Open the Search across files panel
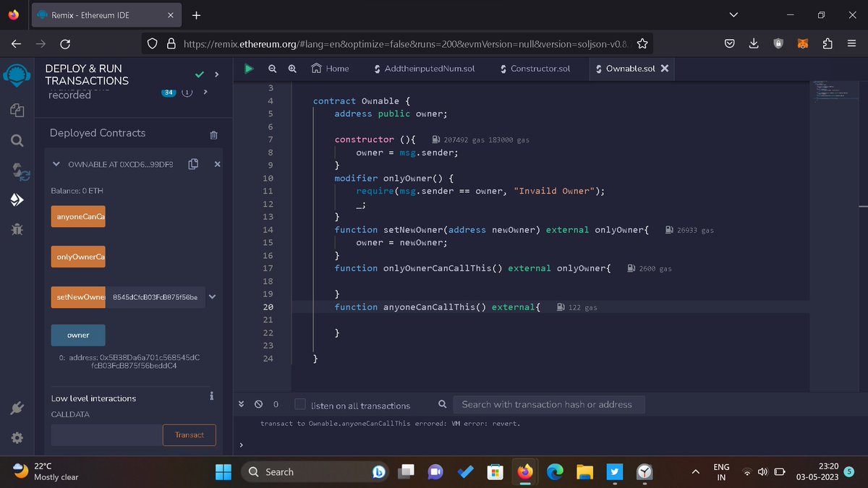 pyautogui.click(x=16, y=140)
